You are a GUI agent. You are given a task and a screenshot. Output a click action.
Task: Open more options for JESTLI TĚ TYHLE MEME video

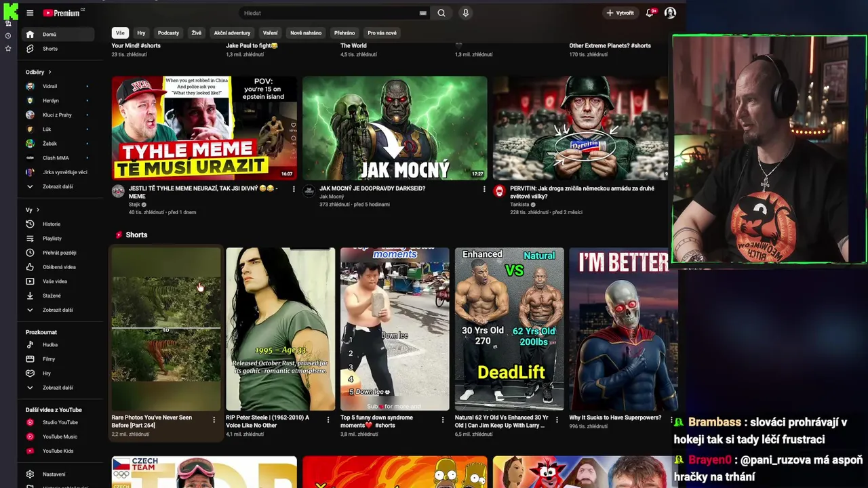click(294, 189)
